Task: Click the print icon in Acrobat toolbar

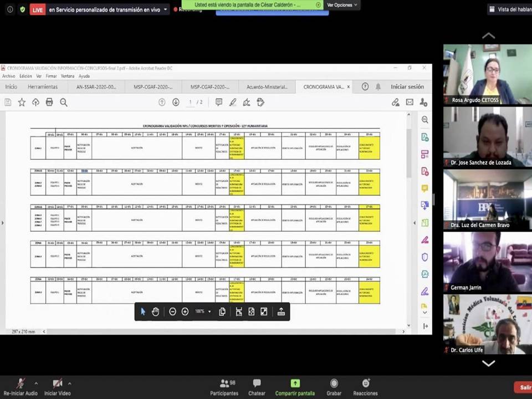Action: pos(49,102)
